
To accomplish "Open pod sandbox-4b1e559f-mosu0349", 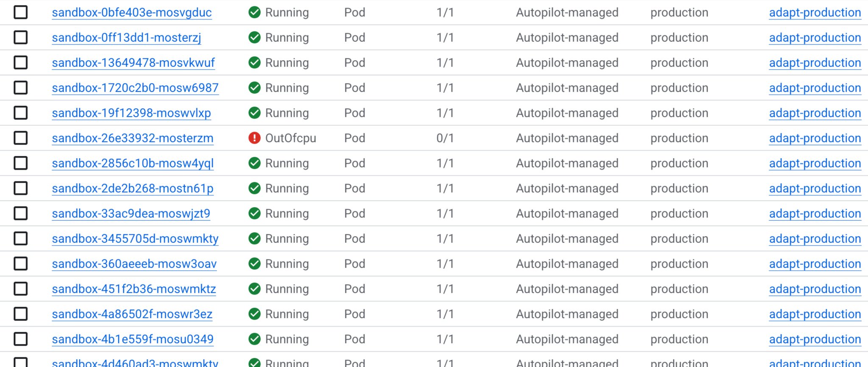I will [133, 339].
